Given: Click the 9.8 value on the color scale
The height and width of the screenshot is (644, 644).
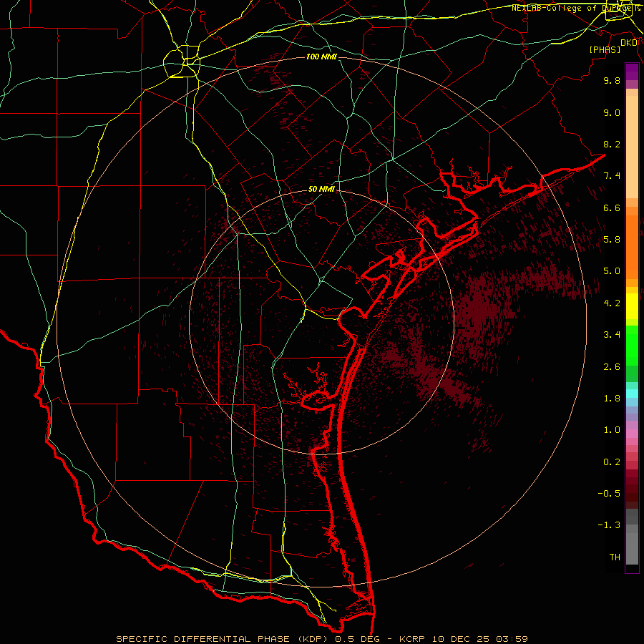Looking at the screenshot, I should (612, 80).
